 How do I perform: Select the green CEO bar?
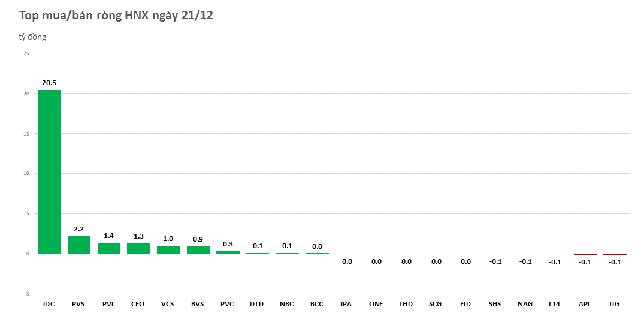138,248
